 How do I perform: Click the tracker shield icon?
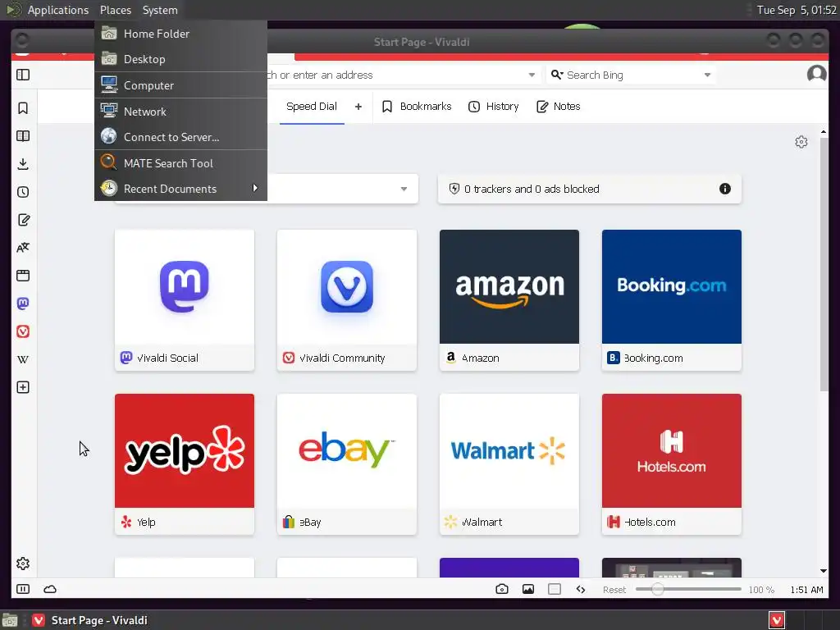(x=454, y=189)
